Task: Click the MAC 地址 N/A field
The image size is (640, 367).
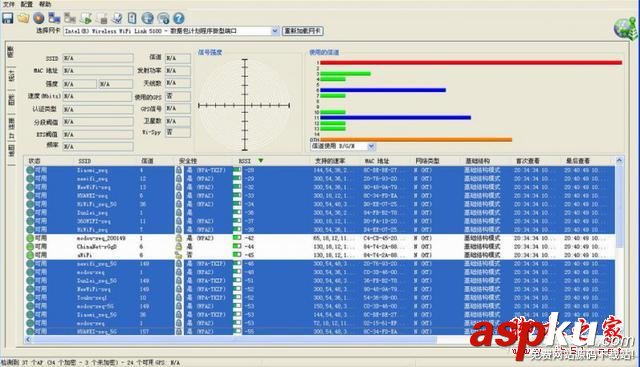Action: point(98,71)
